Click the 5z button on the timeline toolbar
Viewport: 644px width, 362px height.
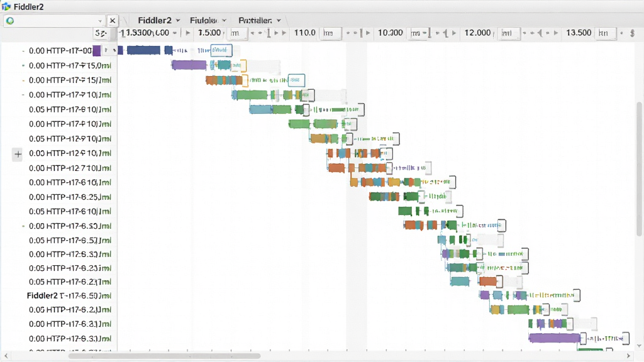coord(101,33)
